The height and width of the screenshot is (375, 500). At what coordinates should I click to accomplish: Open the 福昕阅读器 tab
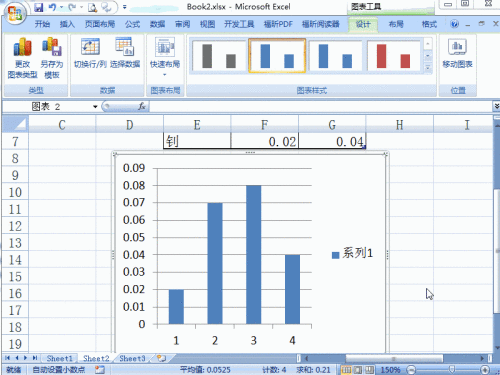pyautogui.click(x=320, y=24)
